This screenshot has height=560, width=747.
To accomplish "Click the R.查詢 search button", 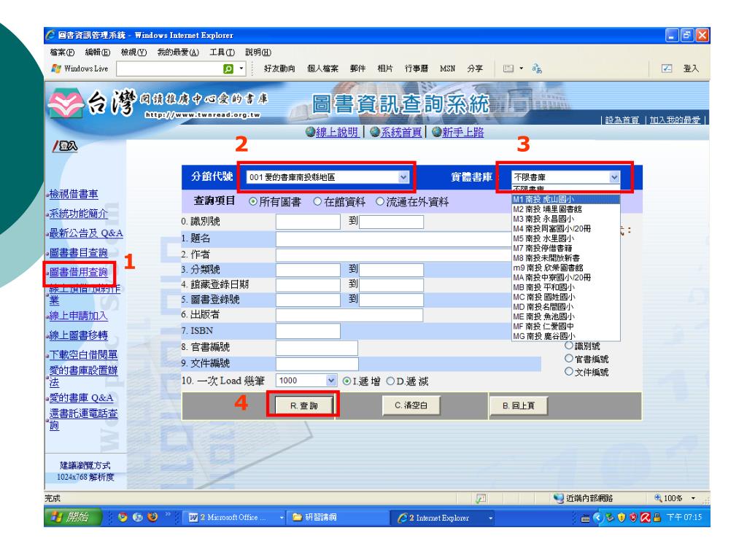I will 303,405.
